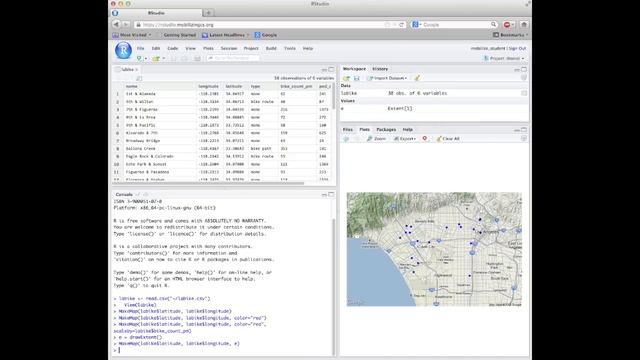Open the View menu
The width and height of the screenshot is (640, 360).
click(191, 48)
